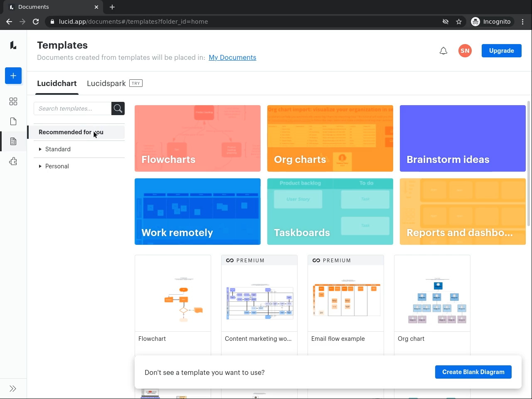Open the My Documents link
Image resolution: width=532 pixels, height=399 pixels.
click(x=232, y=57)
